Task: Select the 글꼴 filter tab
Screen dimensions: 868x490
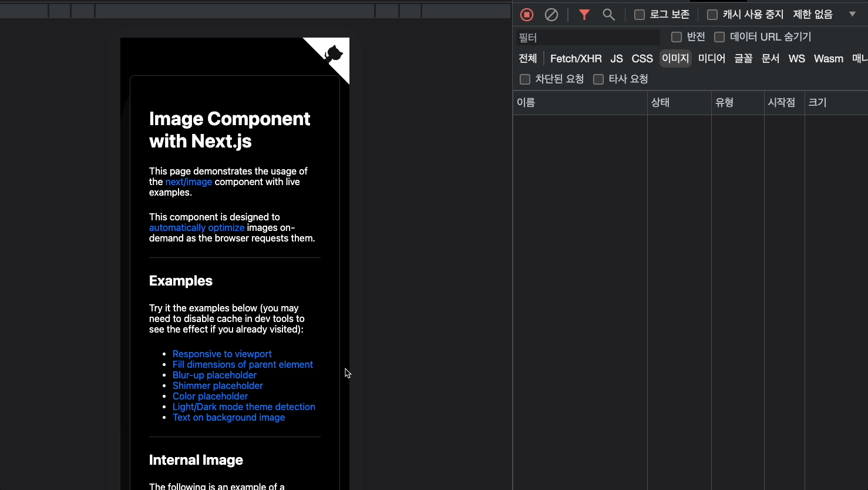Action: pyautogui.click(x=743, y=58)
